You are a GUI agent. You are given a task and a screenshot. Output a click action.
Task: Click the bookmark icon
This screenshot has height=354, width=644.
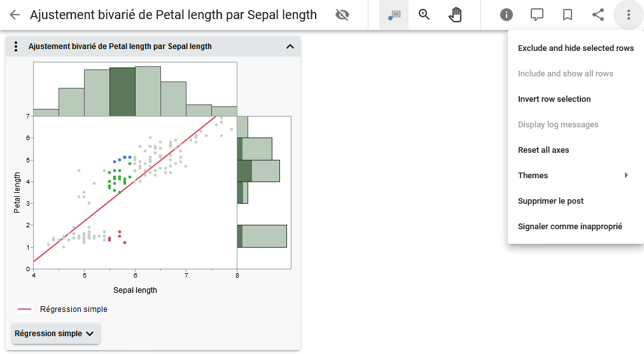pos(568,15)
